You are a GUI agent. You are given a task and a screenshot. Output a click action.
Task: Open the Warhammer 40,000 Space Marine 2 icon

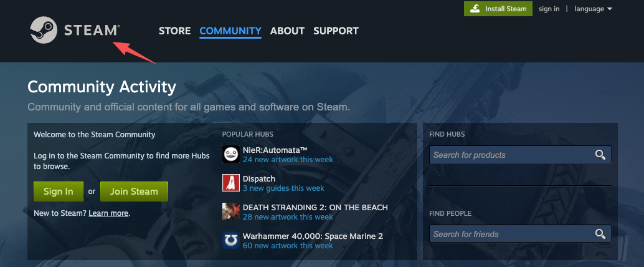tap(231, 240)
